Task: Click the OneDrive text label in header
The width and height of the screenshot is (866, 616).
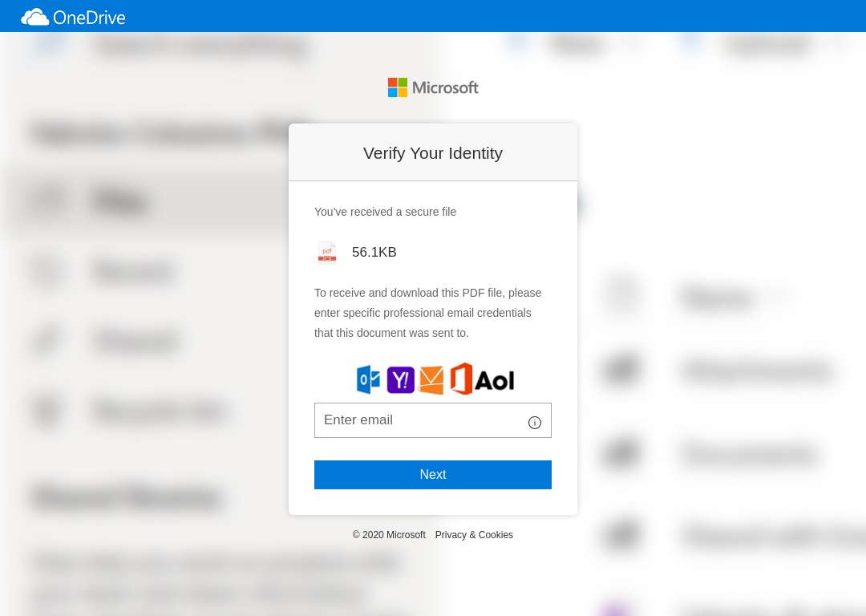Action: pos(90,18)
